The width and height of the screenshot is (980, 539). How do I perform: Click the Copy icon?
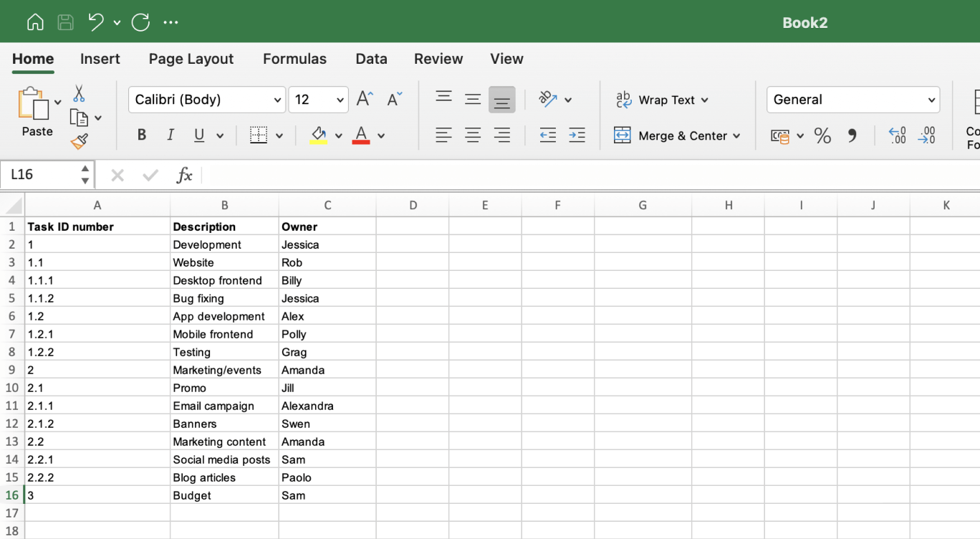[x=79, y=117]
